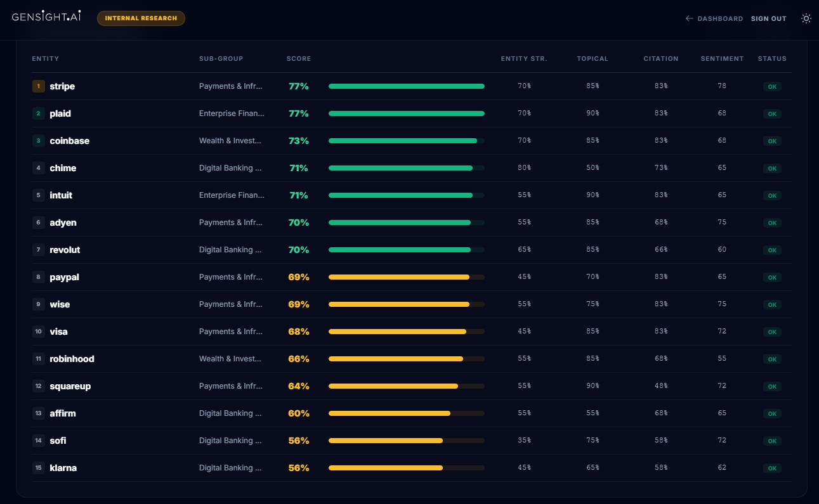Click sofi's 35% entity strength value

point(524,441)
